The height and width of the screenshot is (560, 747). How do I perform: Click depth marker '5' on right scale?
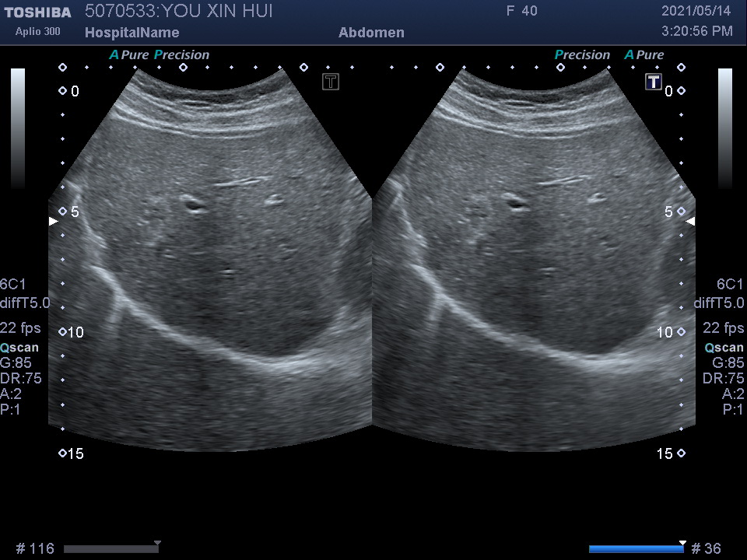click(x=669, y=212)
